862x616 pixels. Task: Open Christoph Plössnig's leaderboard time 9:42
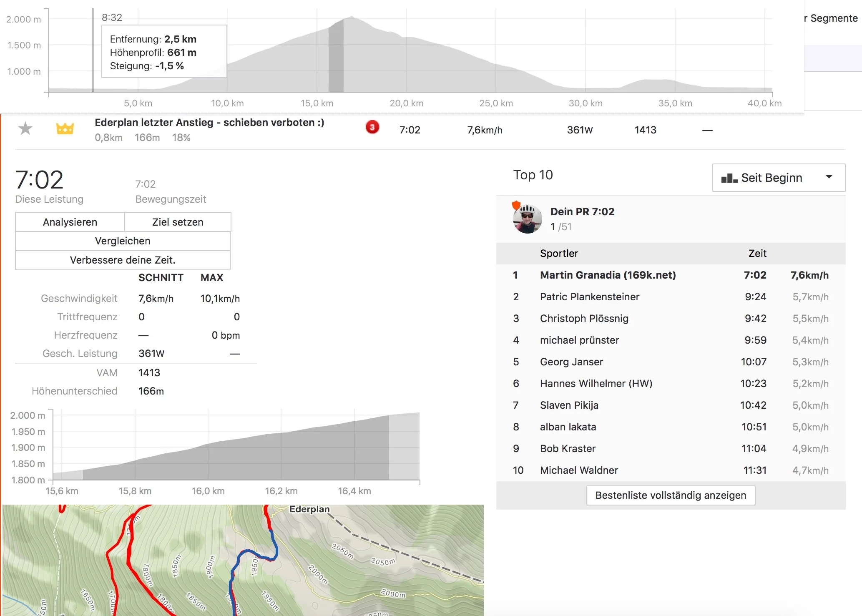pyautogui.click(x=755, y=319)
